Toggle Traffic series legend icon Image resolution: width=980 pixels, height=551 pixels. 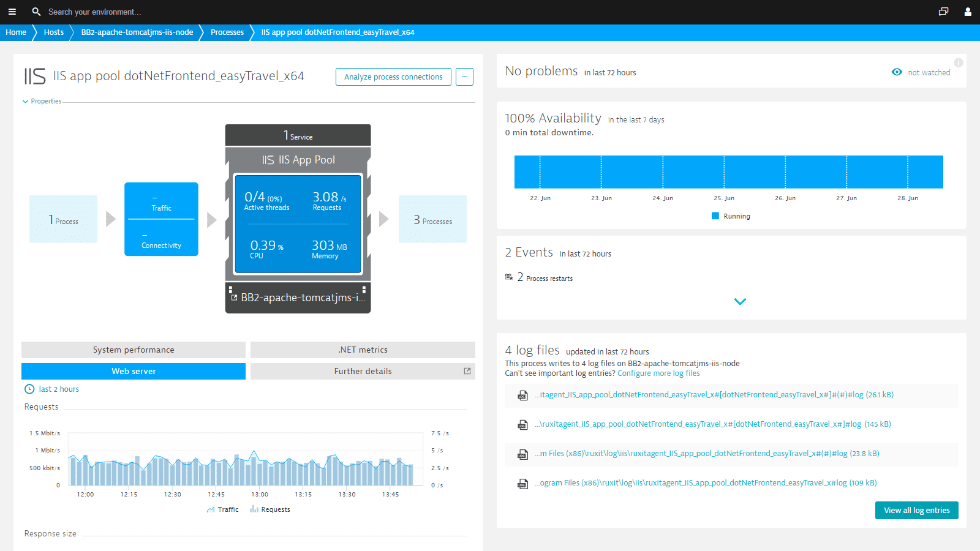(211, 509)
